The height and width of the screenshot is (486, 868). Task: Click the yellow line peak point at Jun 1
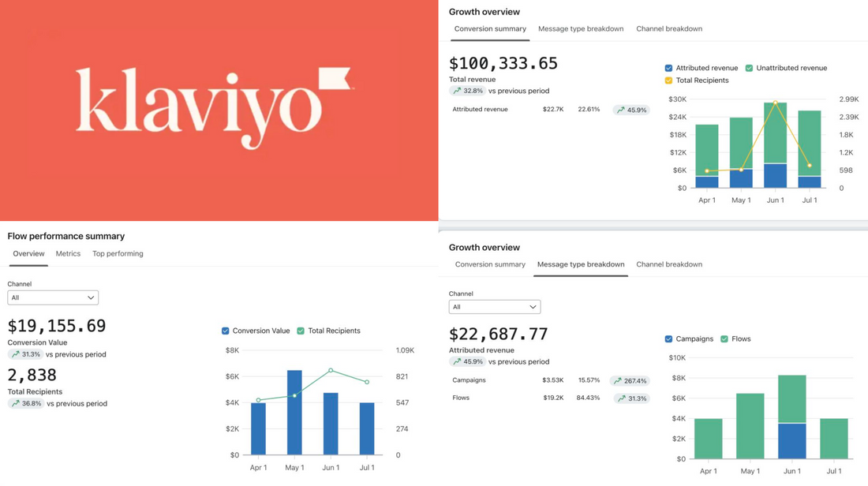point(775,103)
